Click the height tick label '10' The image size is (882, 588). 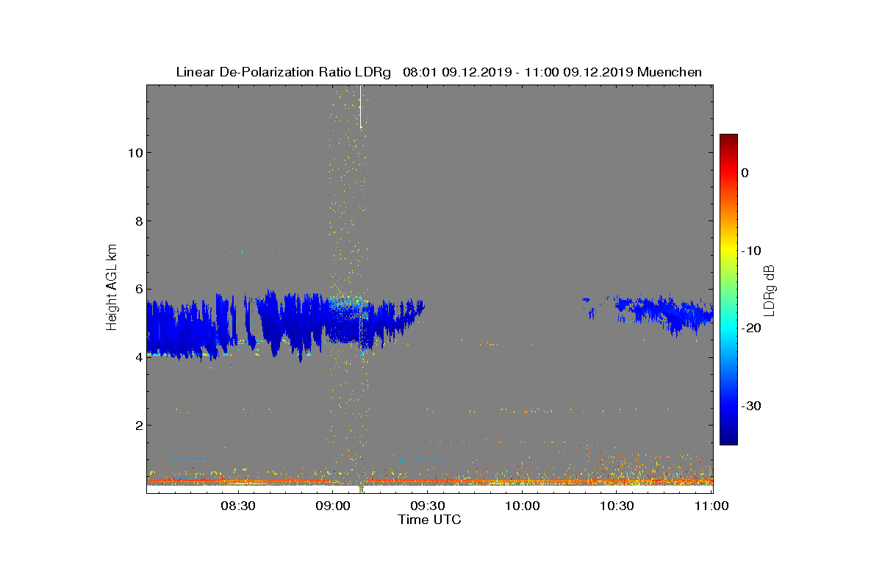tap(135, 153)
